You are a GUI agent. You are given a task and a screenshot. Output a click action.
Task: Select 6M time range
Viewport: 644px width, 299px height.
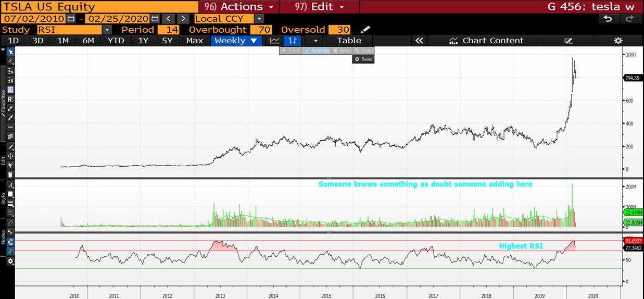pyautogui.click(x=89, y=41)
